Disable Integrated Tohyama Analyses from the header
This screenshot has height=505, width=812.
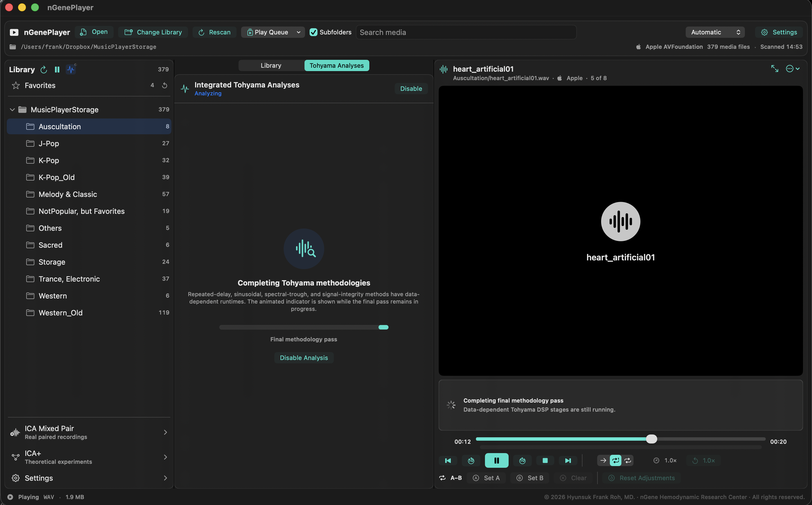411,89
